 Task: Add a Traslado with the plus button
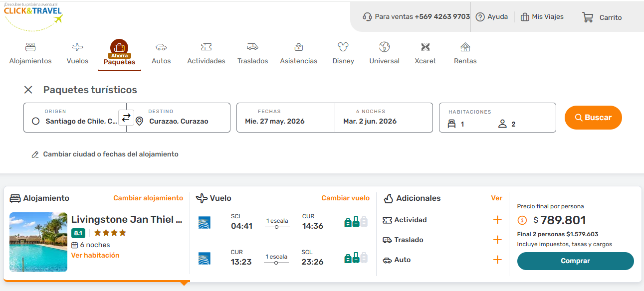pyautogui.click(x=497, y=240)
